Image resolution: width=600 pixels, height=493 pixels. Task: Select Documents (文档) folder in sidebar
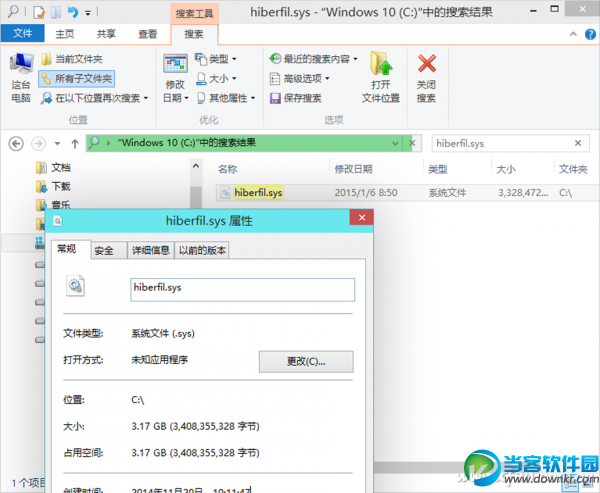coord(53,167)
